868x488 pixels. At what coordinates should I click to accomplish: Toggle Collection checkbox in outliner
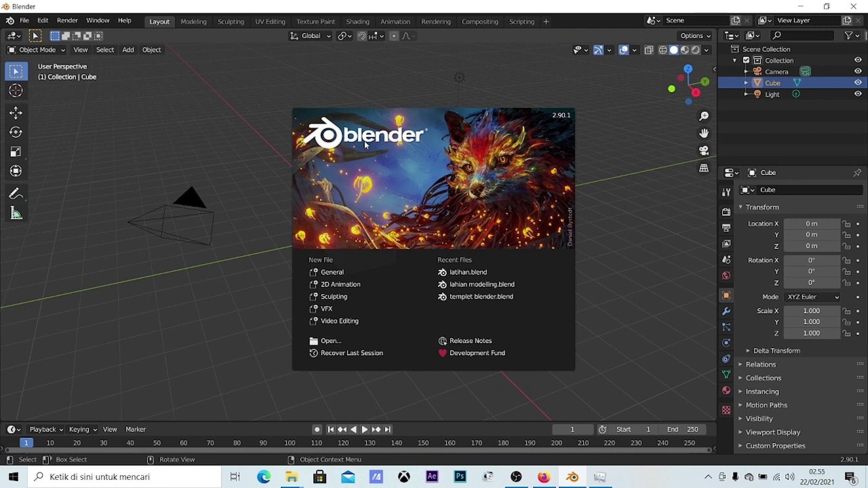click(746, 60)
